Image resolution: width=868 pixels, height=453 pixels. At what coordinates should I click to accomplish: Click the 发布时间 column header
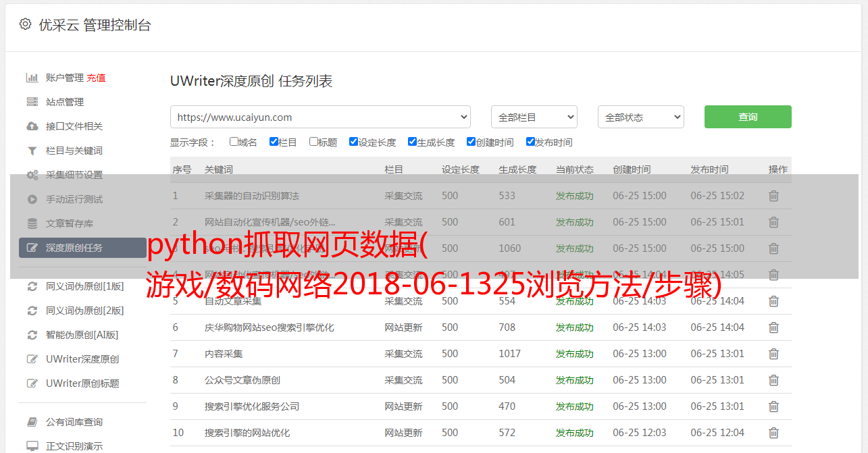pos(709,169)
